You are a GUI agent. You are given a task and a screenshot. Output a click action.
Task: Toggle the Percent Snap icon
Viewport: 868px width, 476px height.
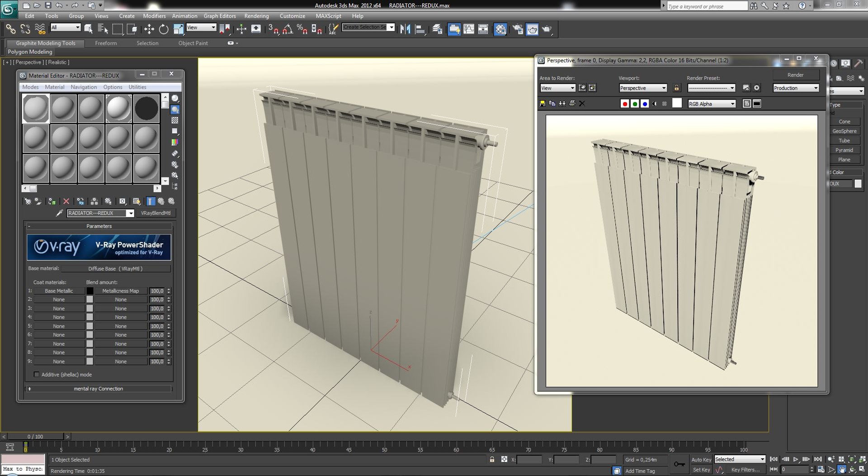(302, 29)
